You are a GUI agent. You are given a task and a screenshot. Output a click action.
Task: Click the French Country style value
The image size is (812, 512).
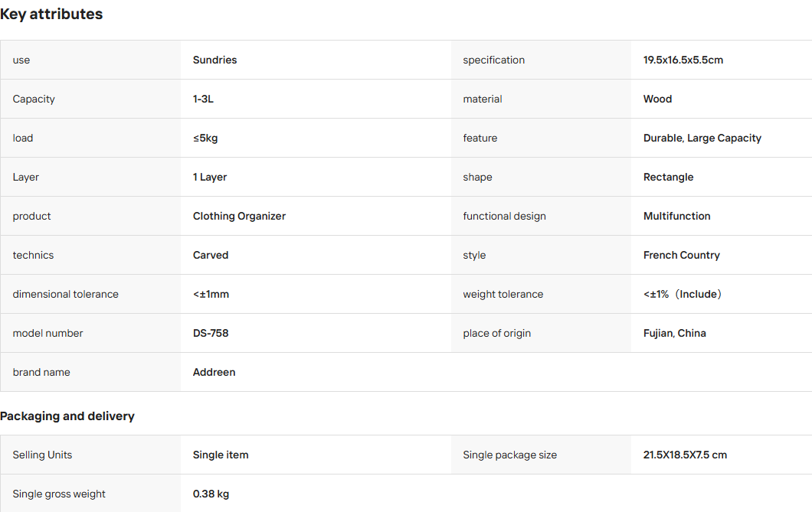click(682, 255)
